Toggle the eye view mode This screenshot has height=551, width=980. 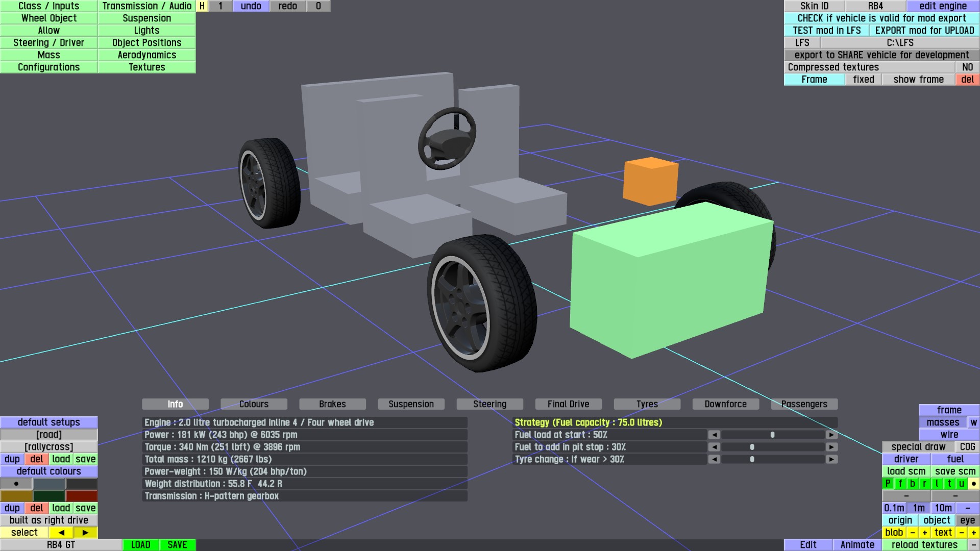click(x=967, y=520)
